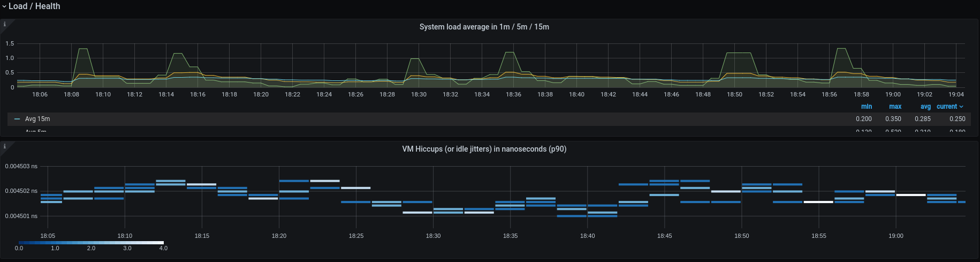
Task: Click the 18:30 time label on heatmap axis
Action: 433,236
